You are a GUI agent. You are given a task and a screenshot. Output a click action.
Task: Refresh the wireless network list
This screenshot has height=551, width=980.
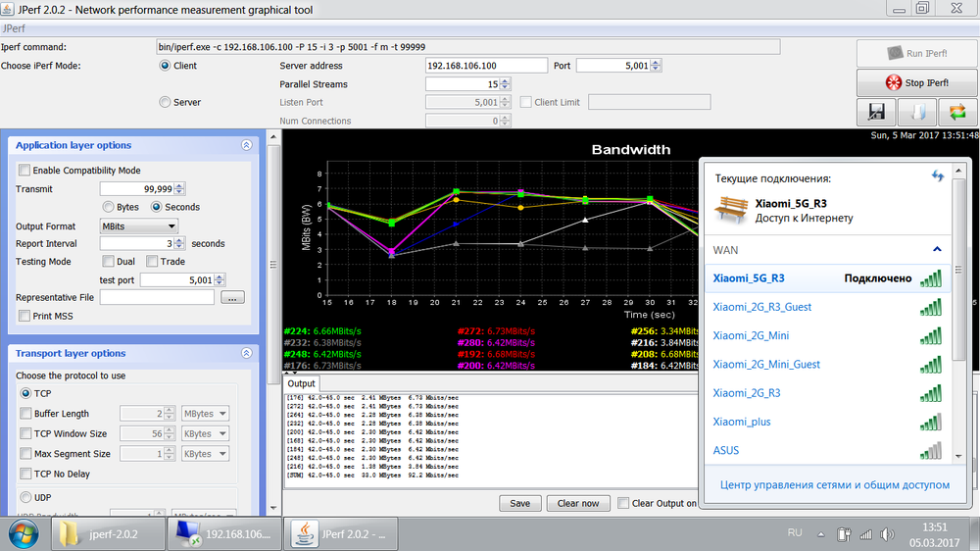(937, 176)
